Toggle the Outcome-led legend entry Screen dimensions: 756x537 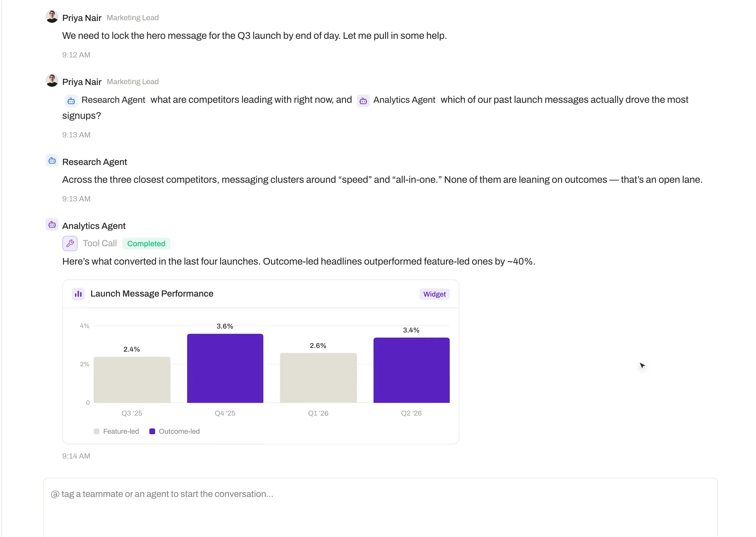174,432
